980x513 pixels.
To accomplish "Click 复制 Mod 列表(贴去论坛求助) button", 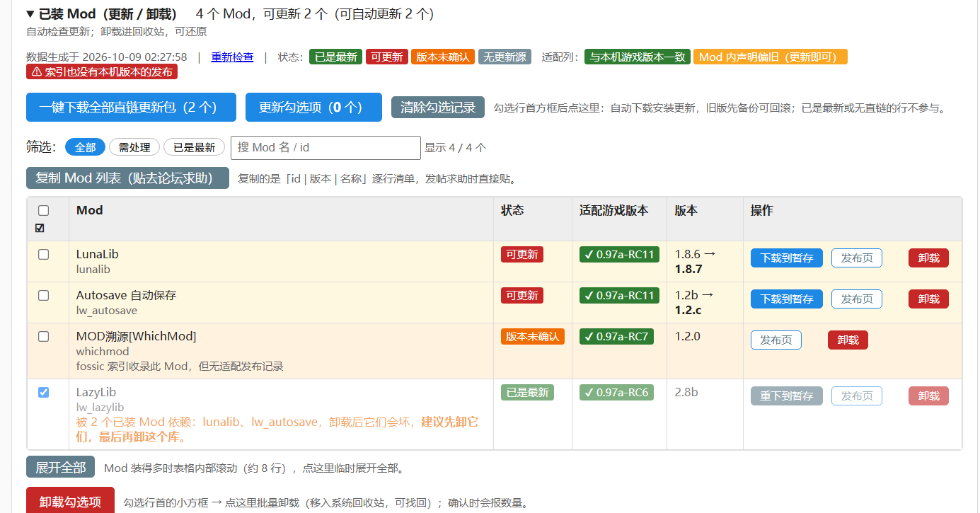I will (x=127, y=178).
